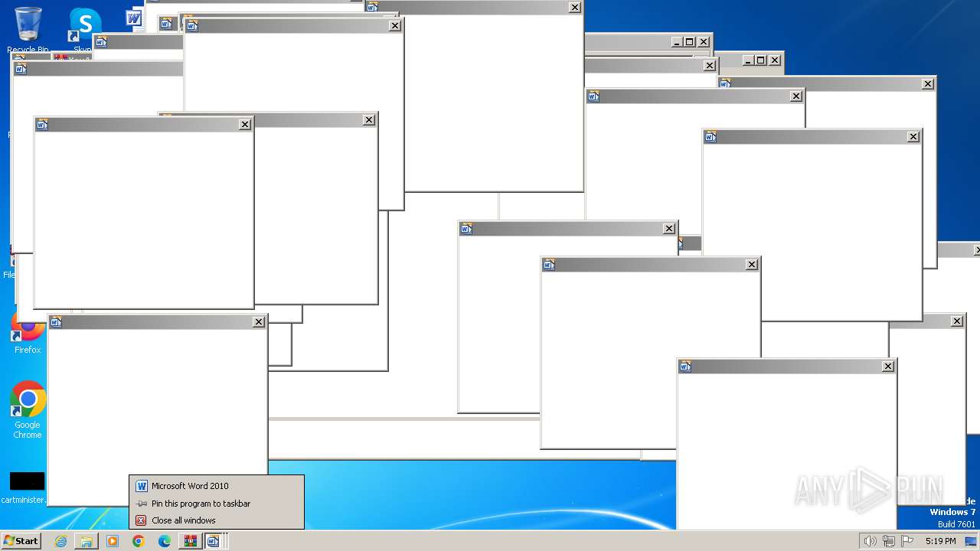Click the active Word taskbar button
Image resolution: width=980 pixels, height=551 pixels.
click(x=214, y=541)
